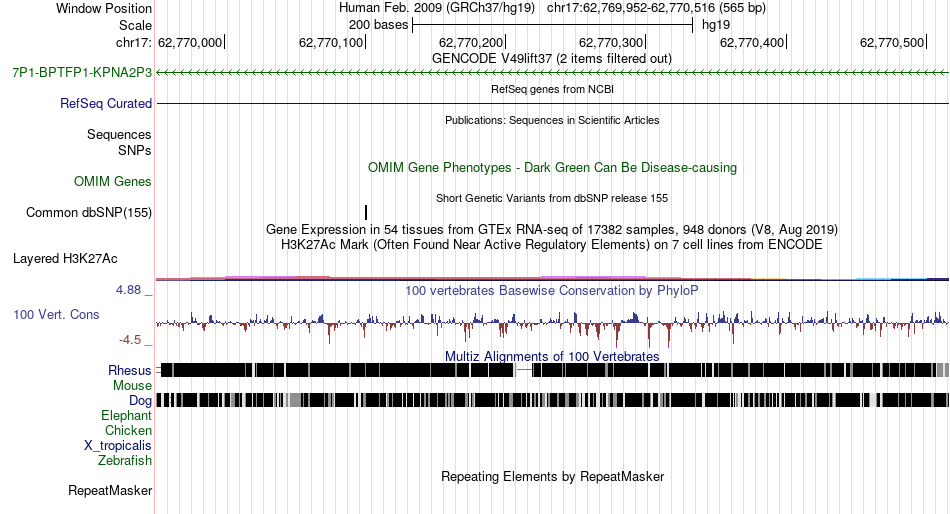
Task: Open the Layered H3K27Ac track label
Action: click(x=65, y=259)
